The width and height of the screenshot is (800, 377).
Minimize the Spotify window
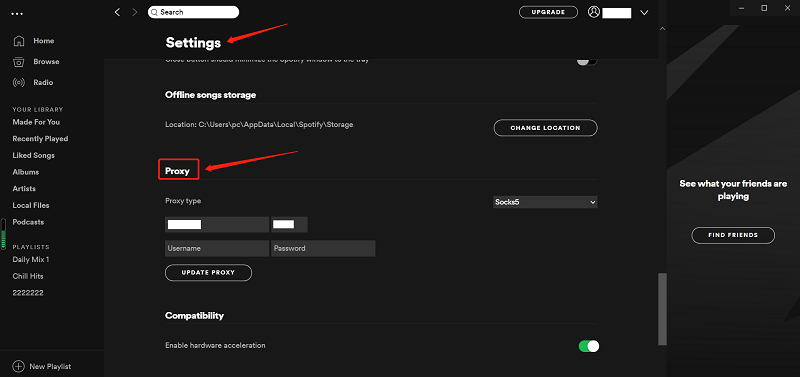740,8
